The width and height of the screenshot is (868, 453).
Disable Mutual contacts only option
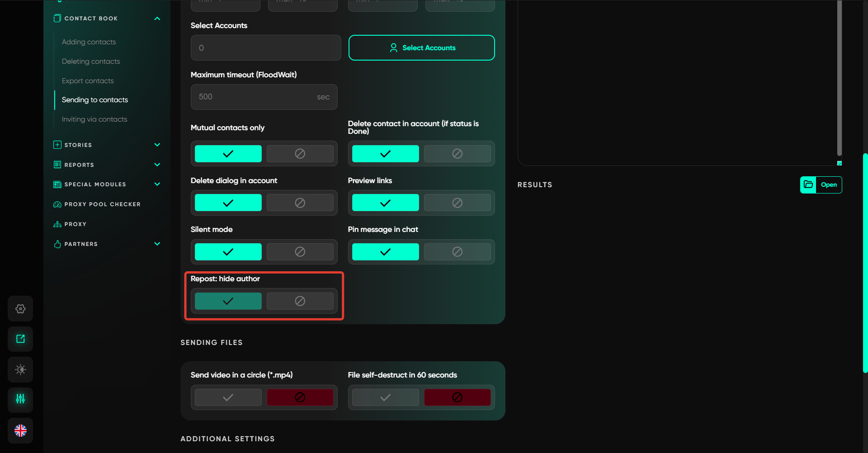tap(300, 154)
